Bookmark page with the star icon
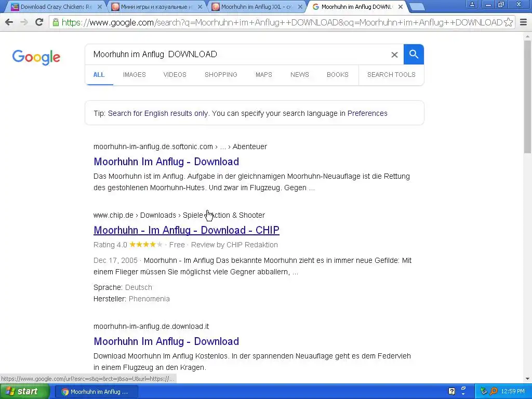532x399 pixels. tap(508, 22)
